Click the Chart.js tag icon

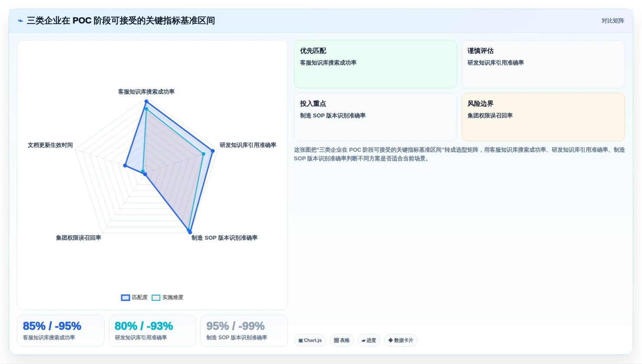coord(301,341)
